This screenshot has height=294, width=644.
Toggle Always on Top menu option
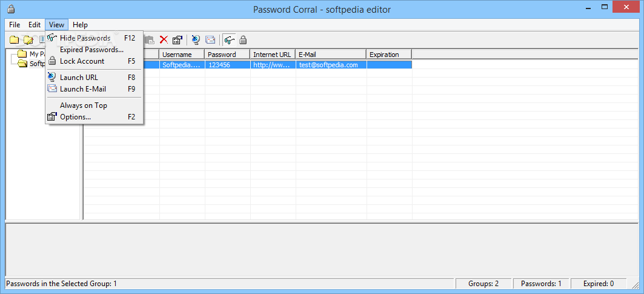point(94,105)
